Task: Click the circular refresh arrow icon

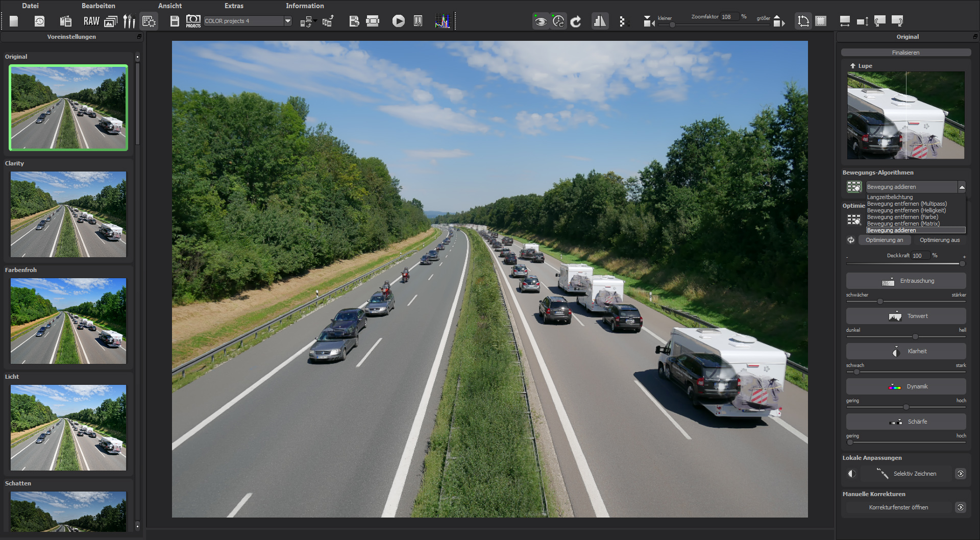Action: click(576, 21)
